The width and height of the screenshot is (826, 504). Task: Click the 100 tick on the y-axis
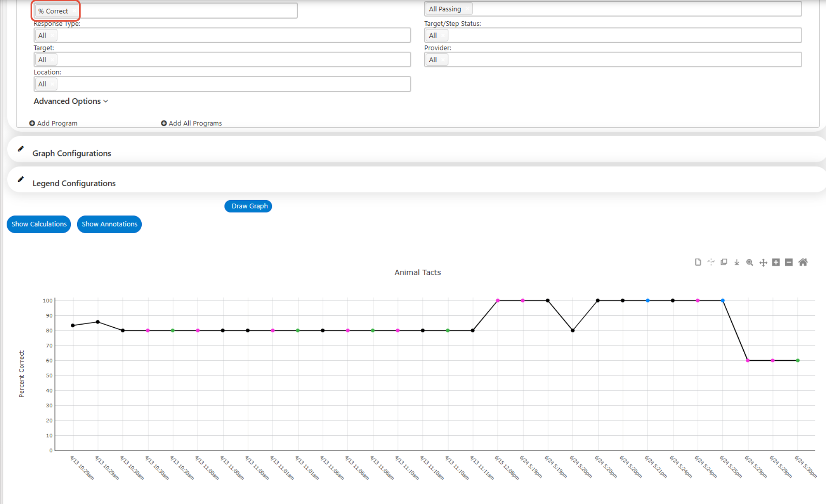(48, 301)
